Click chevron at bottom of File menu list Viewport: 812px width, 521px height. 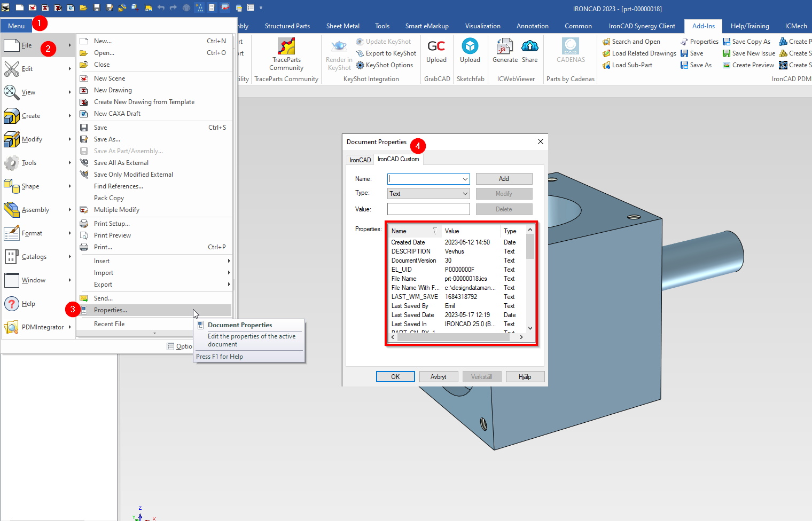click(155, 333)
